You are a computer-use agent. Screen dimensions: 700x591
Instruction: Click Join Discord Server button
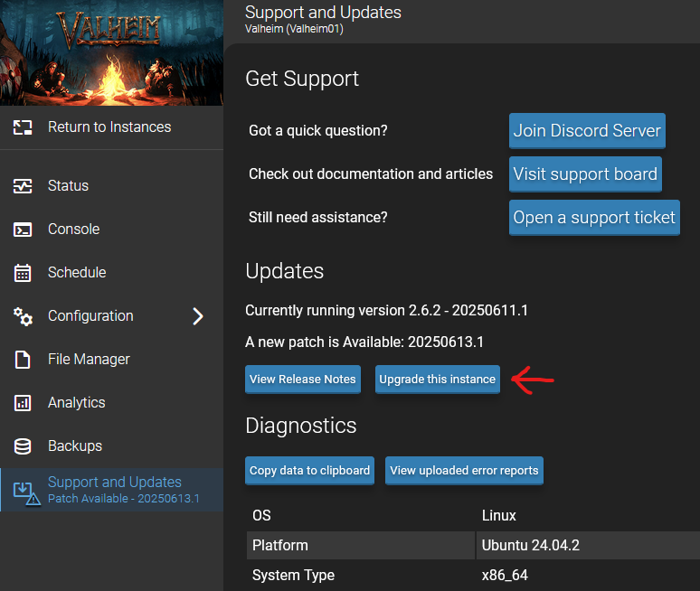(x=587, y=131)
